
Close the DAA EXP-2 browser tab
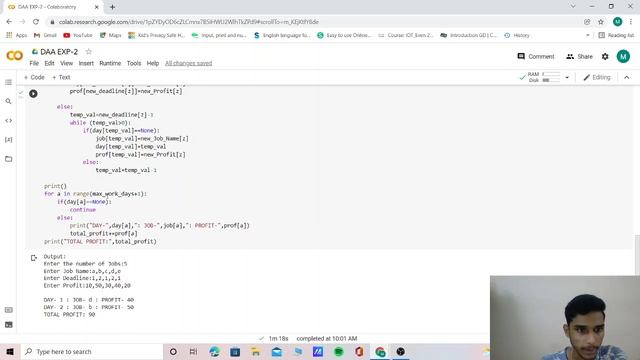coord(97,7)
